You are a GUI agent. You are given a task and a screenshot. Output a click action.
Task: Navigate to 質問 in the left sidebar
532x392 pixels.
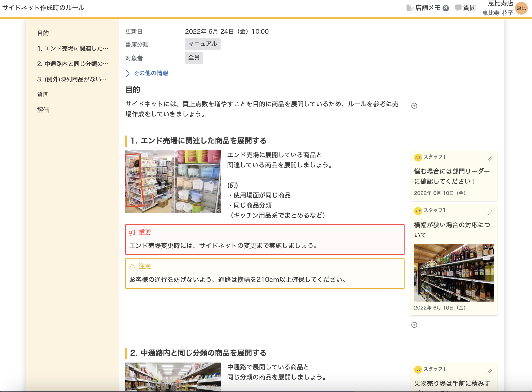(x=43, y=95)
